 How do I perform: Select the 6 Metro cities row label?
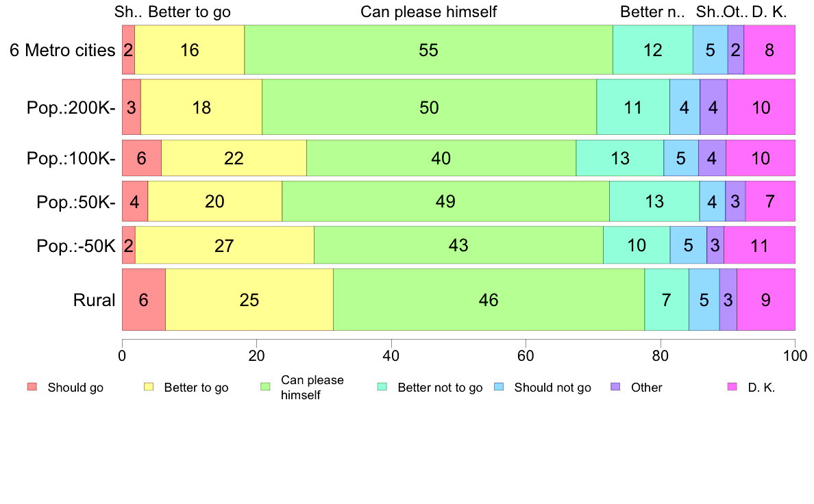tap(62, 51)
